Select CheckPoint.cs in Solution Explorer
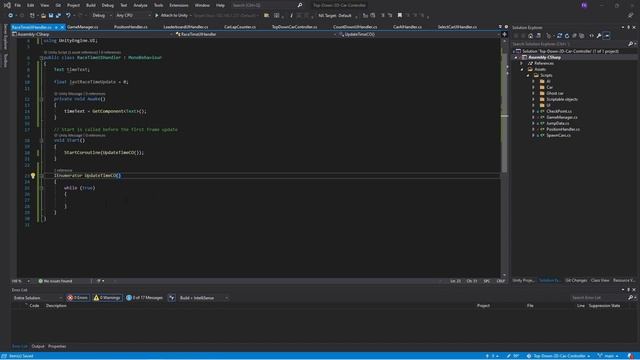This screenshot has height=360, width=640. pyautogui.click(x=559, y=111)
